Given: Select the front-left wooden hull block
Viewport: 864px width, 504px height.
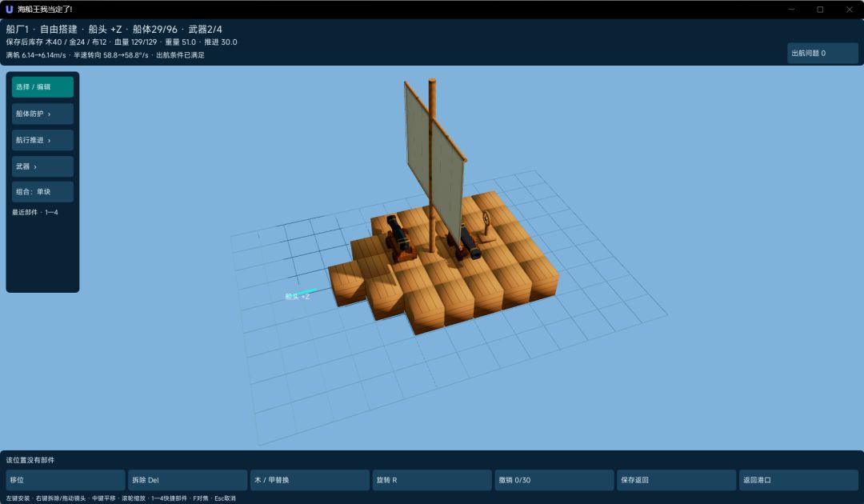Looking at the screenshot, I should 347,282.
